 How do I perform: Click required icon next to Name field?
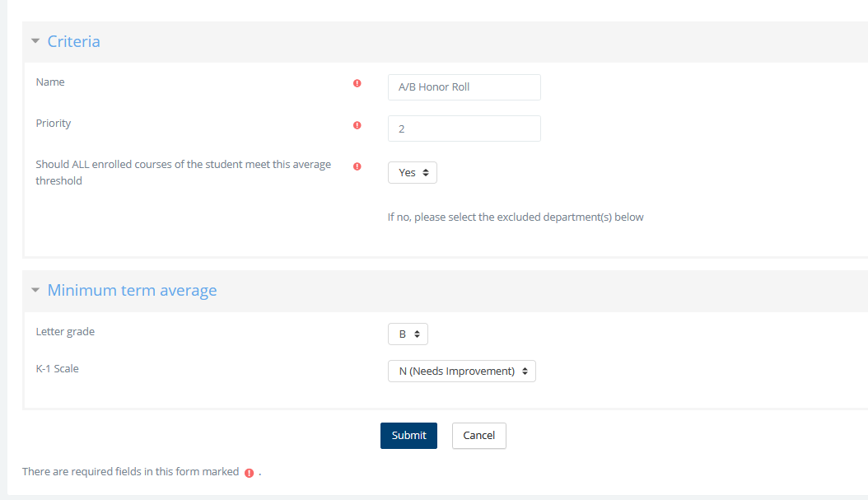[357, 83]
